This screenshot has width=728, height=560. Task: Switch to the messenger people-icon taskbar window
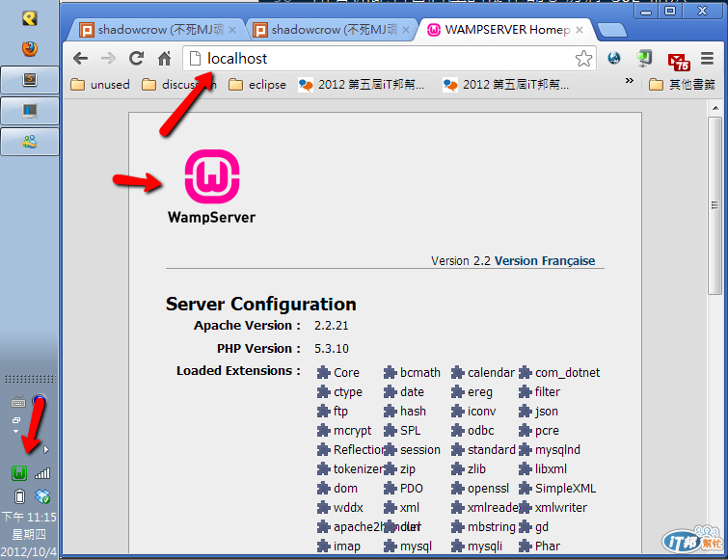click(30, 142)
